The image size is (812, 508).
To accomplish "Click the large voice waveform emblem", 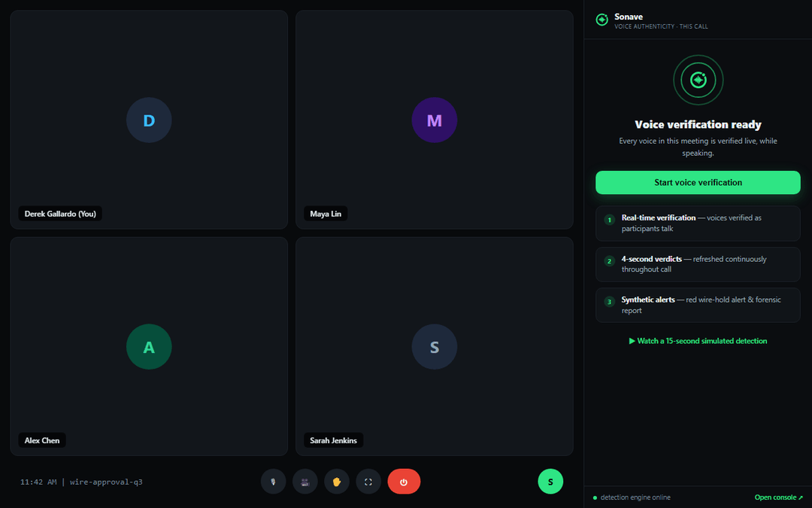I will point(698,80).
